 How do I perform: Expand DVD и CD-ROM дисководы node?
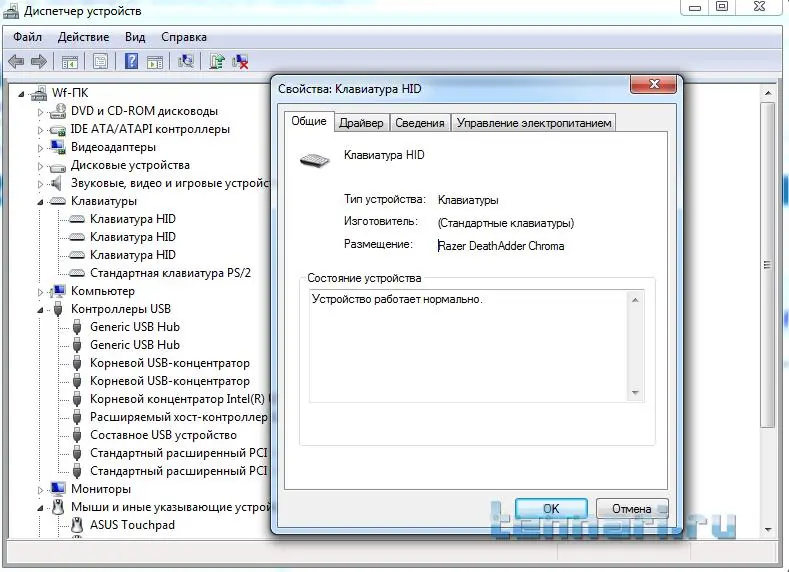[40, 112]
